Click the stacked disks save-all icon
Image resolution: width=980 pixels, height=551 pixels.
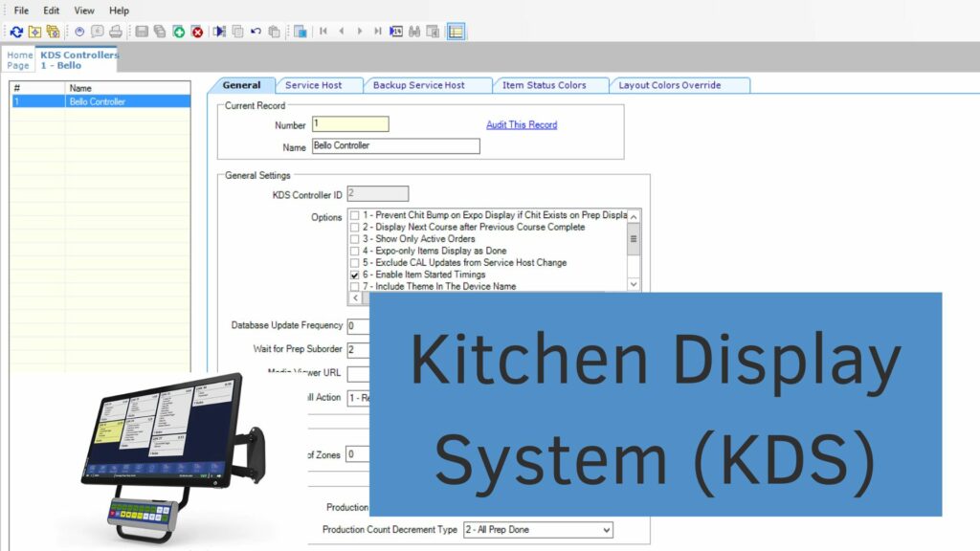pyautogui.click(x=160, y=32)
